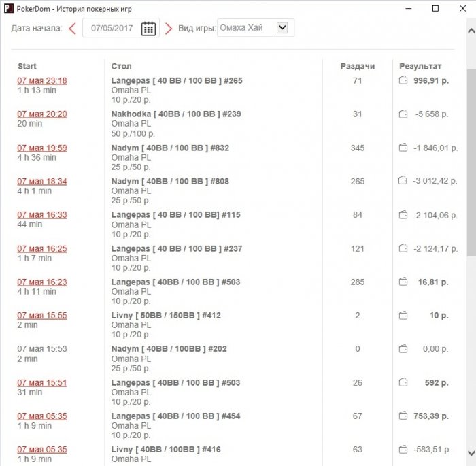Image resolution: width=476 pixels, height=466 pixels.
Task: Open session link 07 мая 18:34
Action: coord(42,182)
